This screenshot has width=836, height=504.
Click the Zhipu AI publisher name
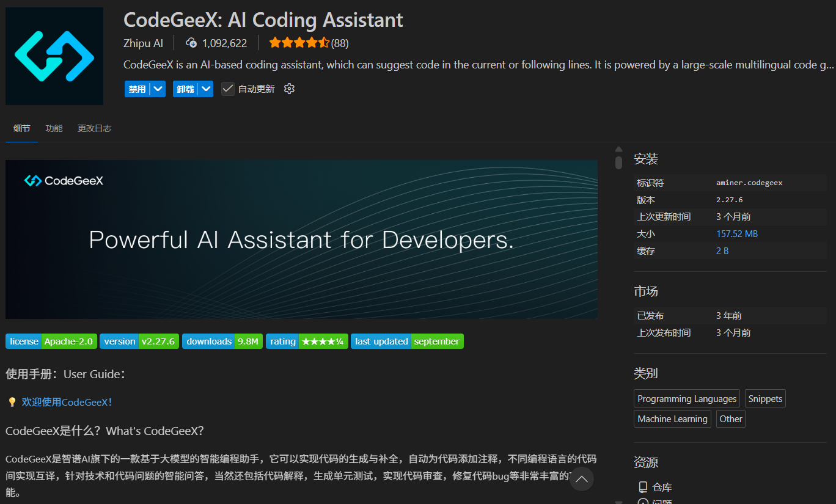coord(143,43)
